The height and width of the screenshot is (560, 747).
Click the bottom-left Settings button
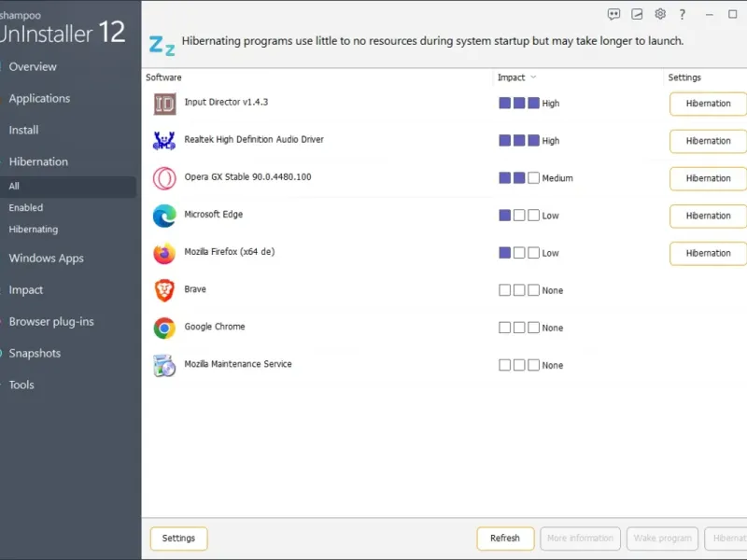(x=178, y=539)
